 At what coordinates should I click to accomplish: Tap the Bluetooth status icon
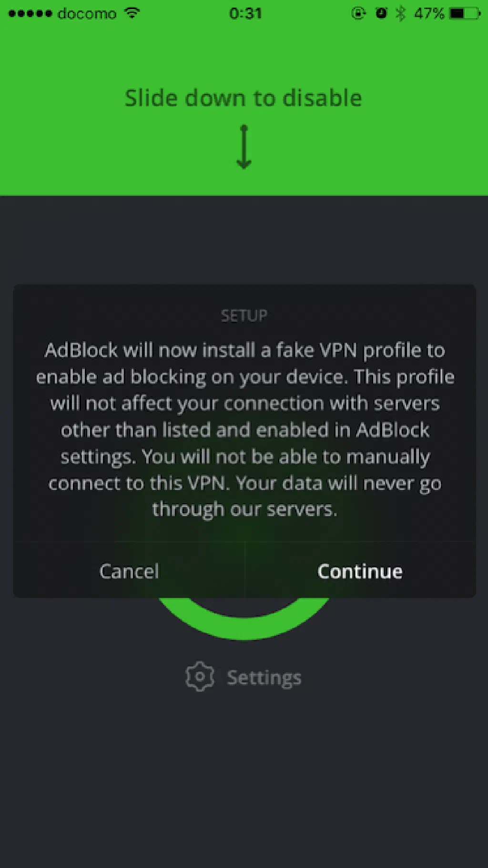coord(401,13)
